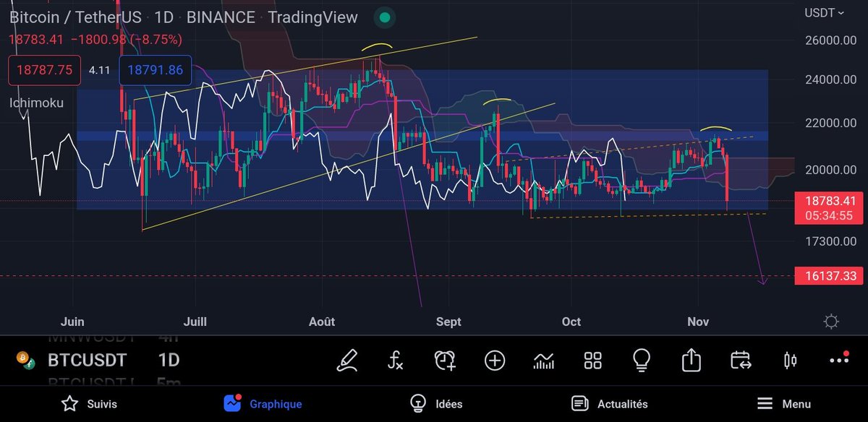Open the layout grid icon
Viewport: 868px width, 422px height.
pos(593,360)
